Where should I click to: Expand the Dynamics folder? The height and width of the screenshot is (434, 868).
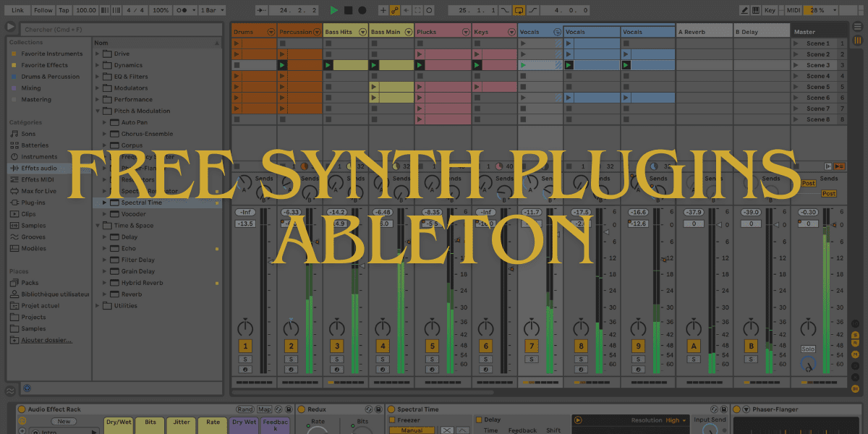point(98,65)
